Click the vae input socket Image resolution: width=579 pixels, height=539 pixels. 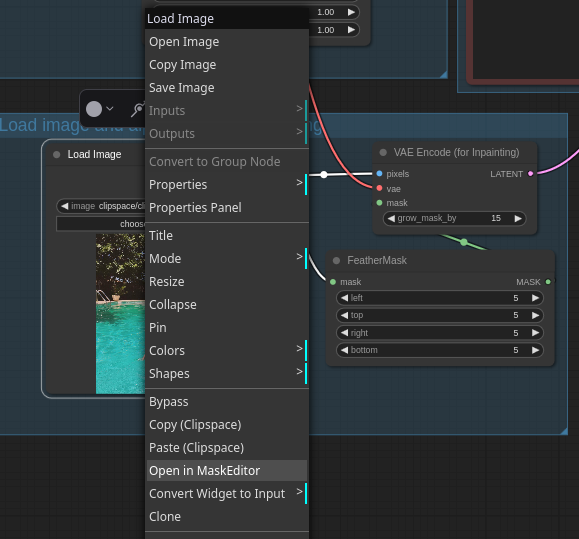click(x=379, y=188)
